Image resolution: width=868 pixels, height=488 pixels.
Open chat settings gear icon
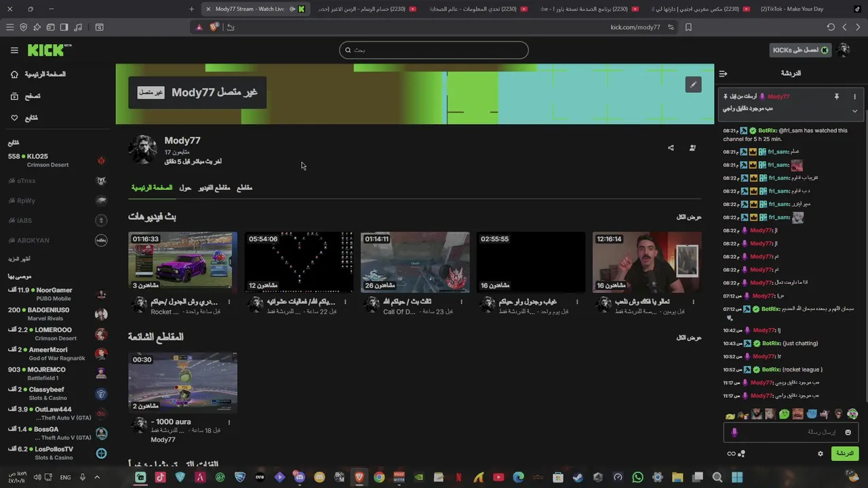(820, 453)
